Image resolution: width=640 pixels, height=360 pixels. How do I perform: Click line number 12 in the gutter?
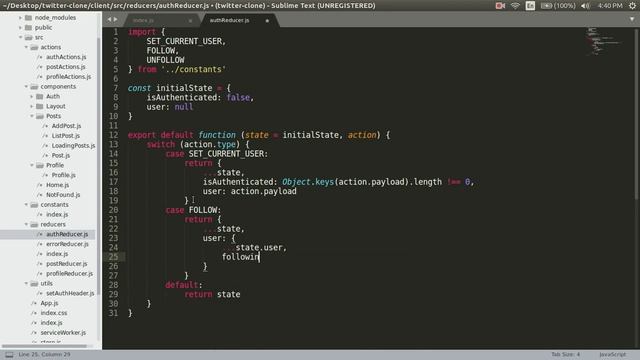tap(113, 135)
